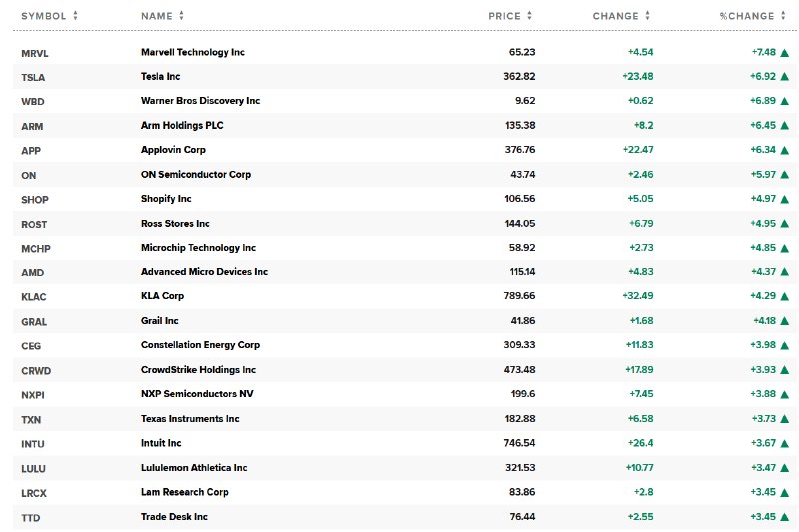Click Marvell percent change +7.48
799x532 pixels.
pyautogui.click(x=764, y=52)
